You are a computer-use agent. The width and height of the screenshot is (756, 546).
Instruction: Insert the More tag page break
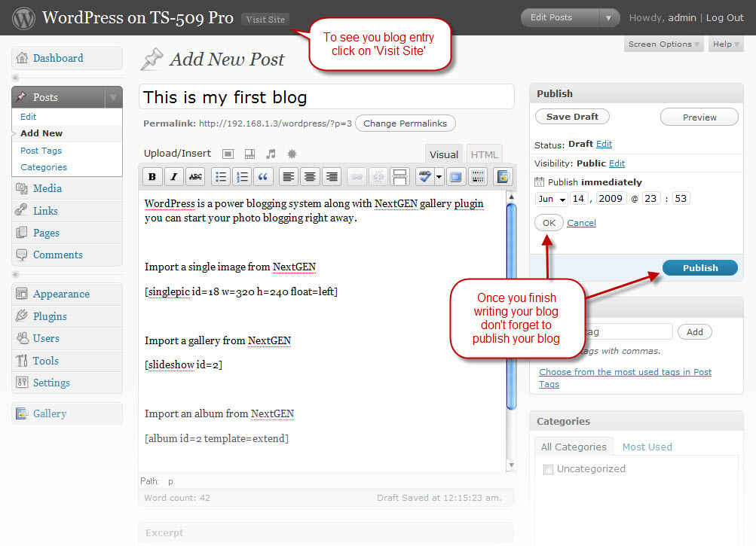click(400, 177)
